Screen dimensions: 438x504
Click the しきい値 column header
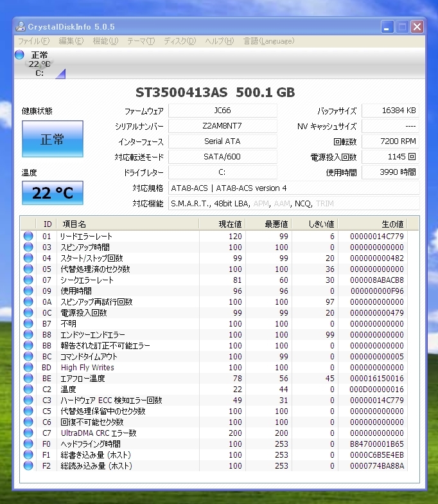pyautogui.click(x=315, y=224)
